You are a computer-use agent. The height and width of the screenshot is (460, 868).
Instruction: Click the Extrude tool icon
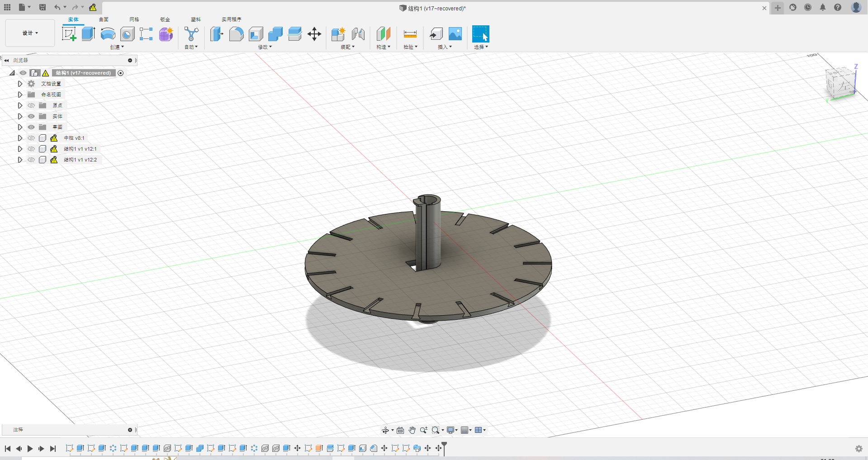click(x=88, y=34)
